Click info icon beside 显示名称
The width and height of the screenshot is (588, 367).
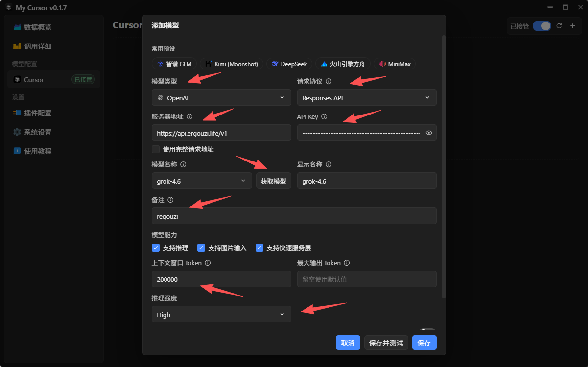pyautogui.click(x=329, y=164)
